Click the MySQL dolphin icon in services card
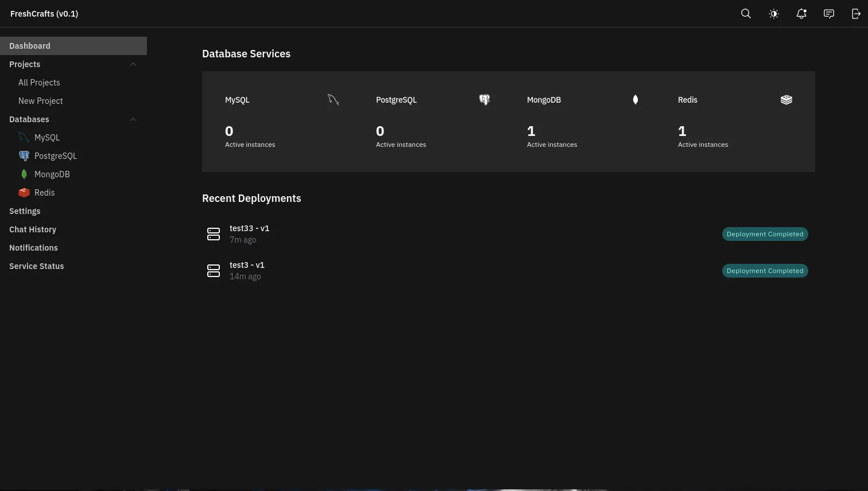868x491 pixels. click(x=334, y=100)
